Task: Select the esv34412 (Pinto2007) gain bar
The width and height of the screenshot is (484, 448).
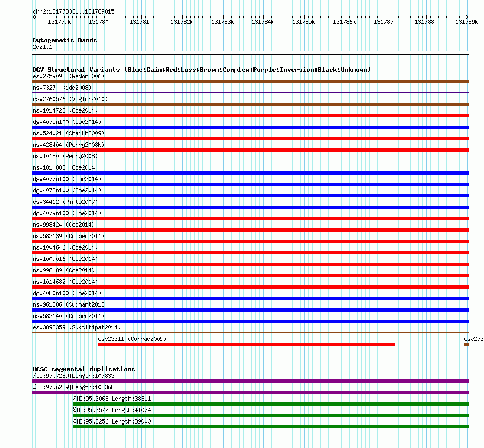Action: click(x=250, y=207)
